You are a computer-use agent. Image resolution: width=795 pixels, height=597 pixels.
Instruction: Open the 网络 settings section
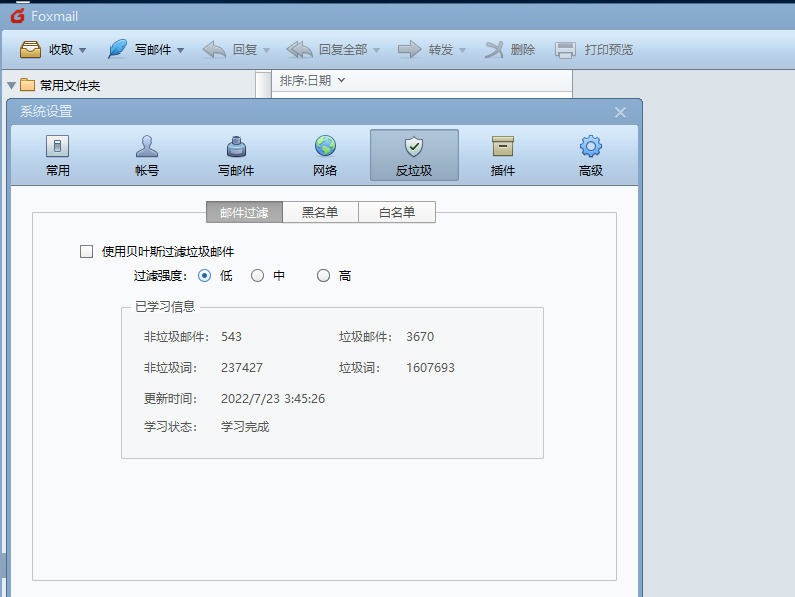point(325,155)
